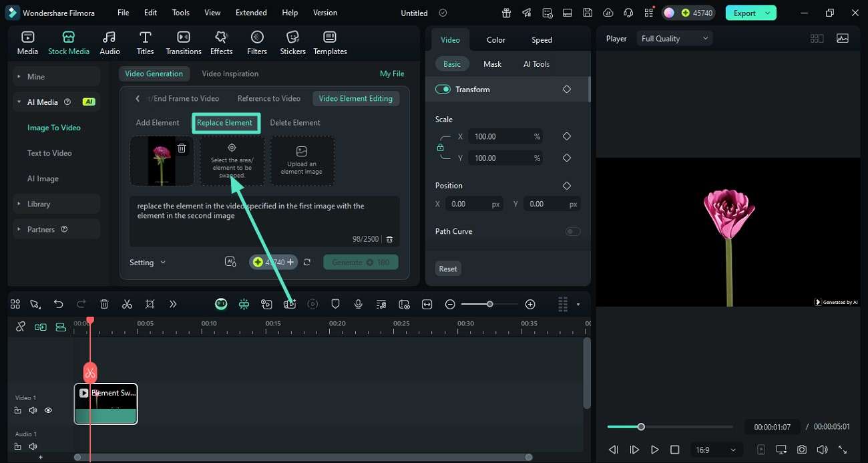Open the cloud download icon
The height and width of the screenshot is (463, 868).
pos(608,13)
